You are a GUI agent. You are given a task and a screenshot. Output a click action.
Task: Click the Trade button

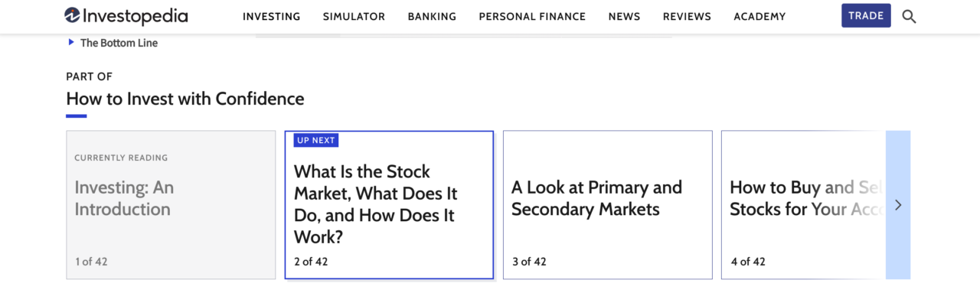866,15
